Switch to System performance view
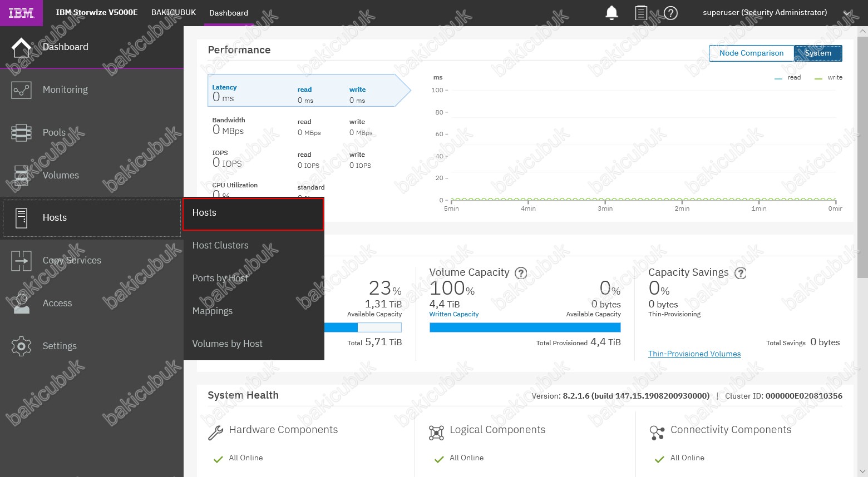The width and height of the screenshot is (868, 477). pos(818,53)
